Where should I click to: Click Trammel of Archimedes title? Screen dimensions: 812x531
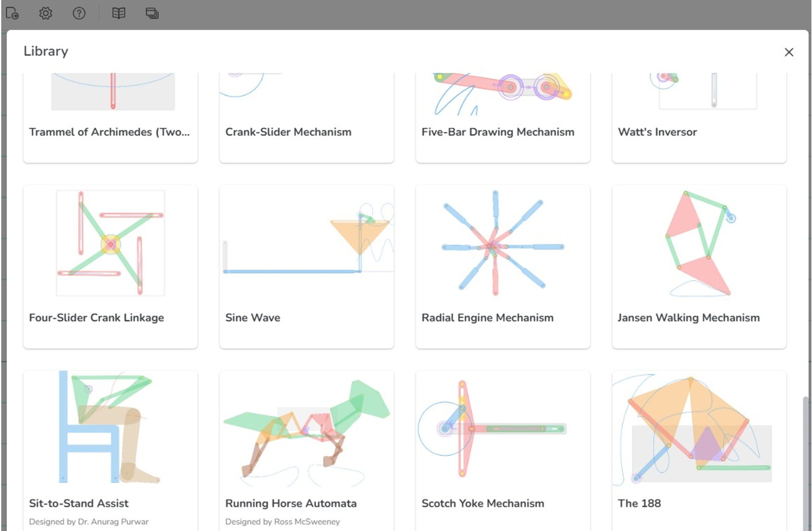[109, 132]
